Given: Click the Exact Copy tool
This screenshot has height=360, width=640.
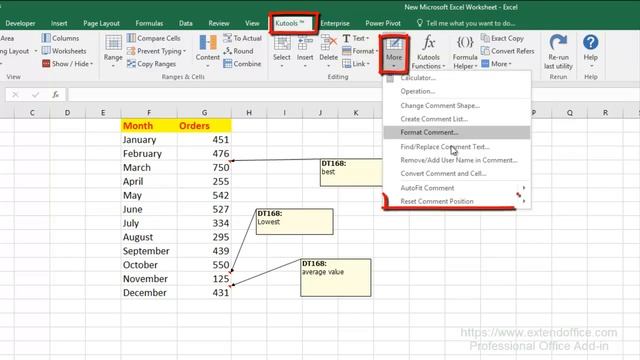Looking at the screenshot, I should click(502, 38).
